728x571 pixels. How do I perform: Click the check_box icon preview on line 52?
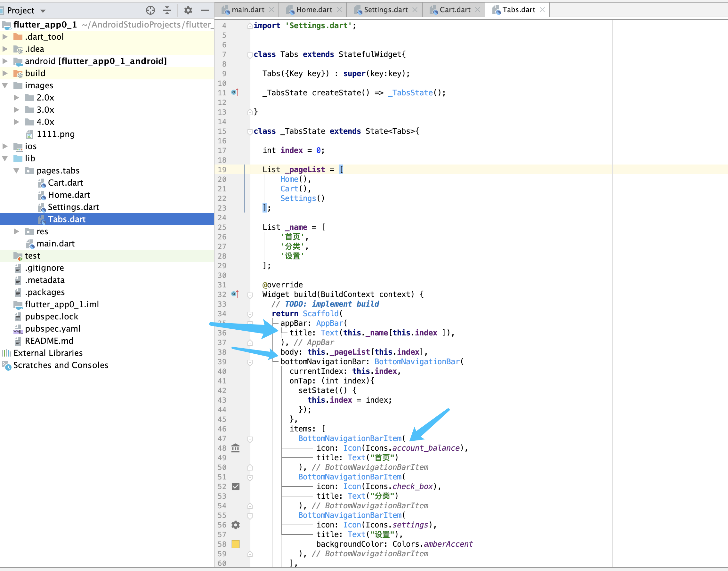coord(235,487)
